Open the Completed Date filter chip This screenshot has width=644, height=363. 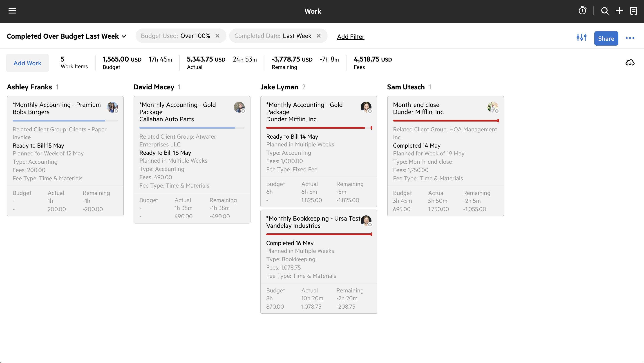273,36
